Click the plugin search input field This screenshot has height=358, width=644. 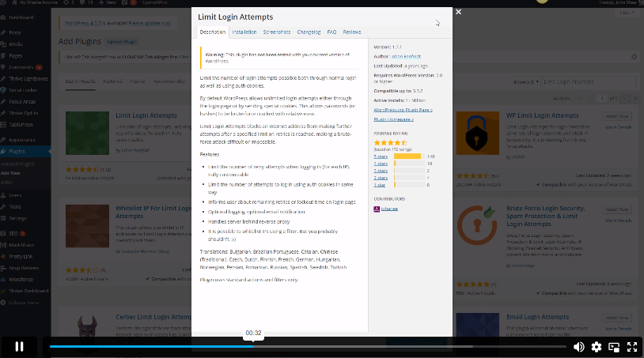click(x=589, y=82)
